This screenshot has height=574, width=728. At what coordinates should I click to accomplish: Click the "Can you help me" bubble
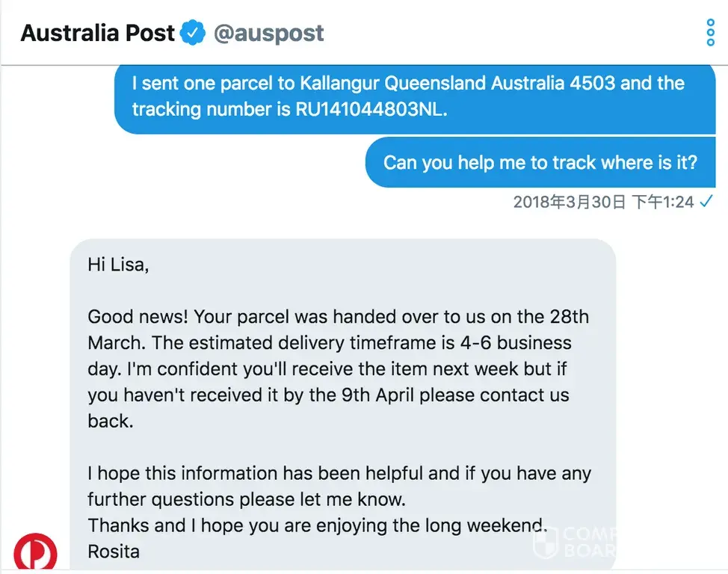540,162
